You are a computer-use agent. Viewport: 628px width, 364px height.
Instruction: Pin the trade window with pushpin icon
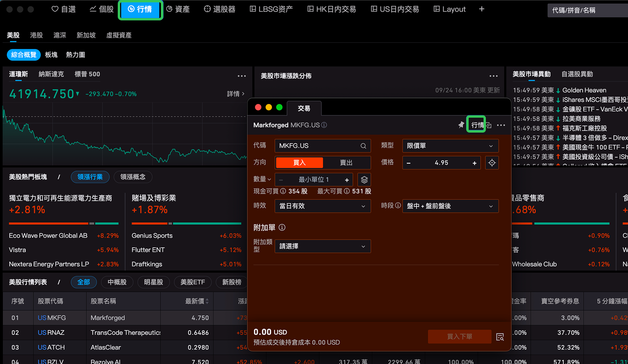461,125
